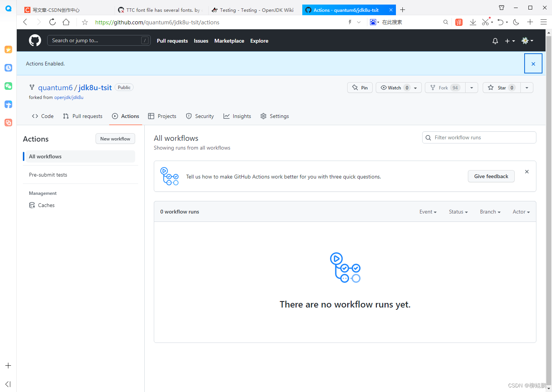Screen dimensions: 552x392
Task: Switch to repository Pull requests tab
Action: coord(83,116)
